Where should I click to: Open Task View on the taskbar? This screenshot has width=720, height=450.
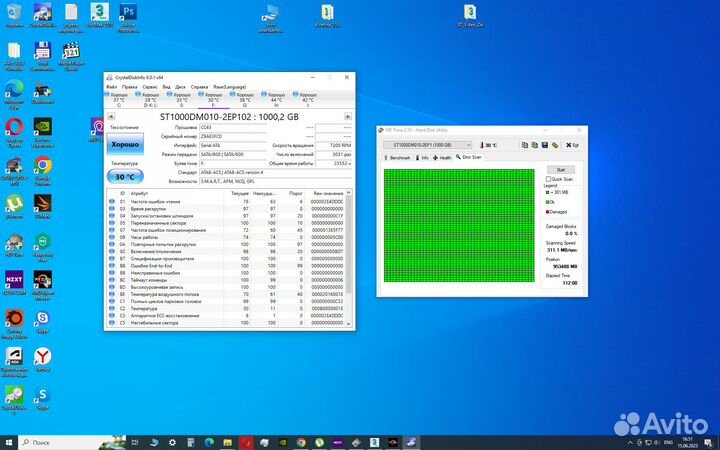click(x=135, y=443)
